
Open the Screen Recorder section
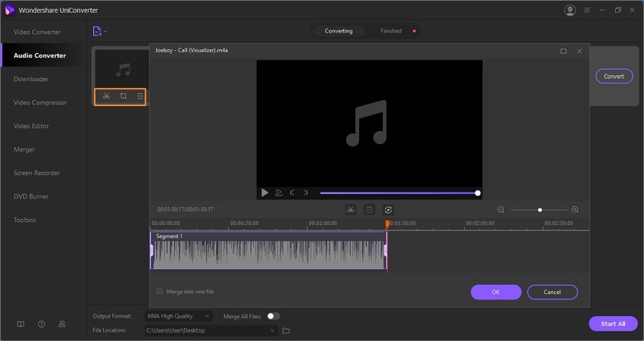36,173
